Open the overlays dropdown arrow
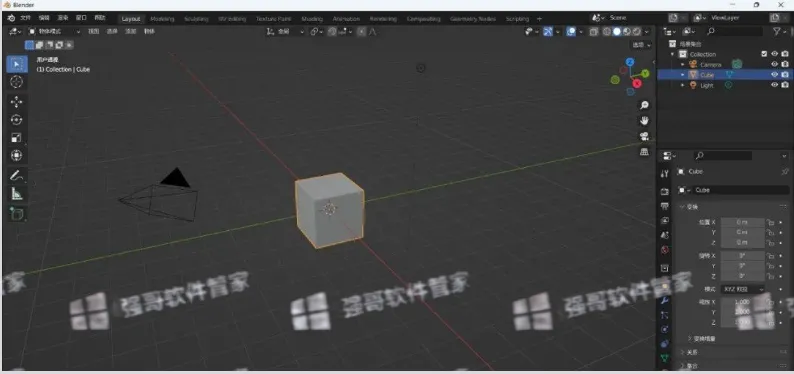This screenshot has width=794, height=374. pyautogui.click(x=581, y=31)
